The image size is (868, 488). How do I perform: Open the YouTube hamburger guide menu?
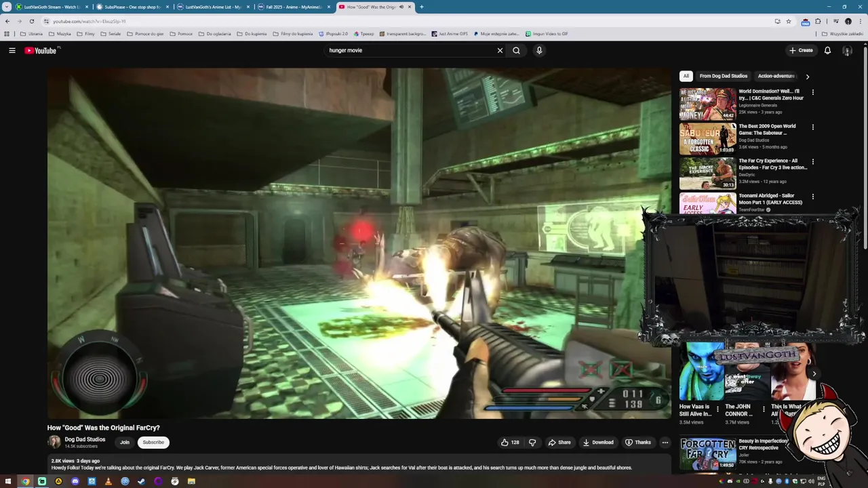point(12,50)
